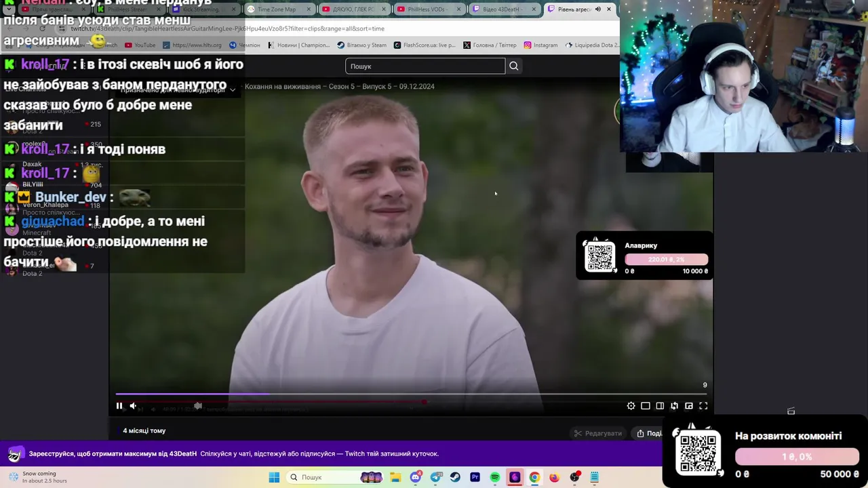The height and width of the screenshot is (488, 868).
Task: Mute the clip volume speaker icon
Action: [x=133, y=406]
